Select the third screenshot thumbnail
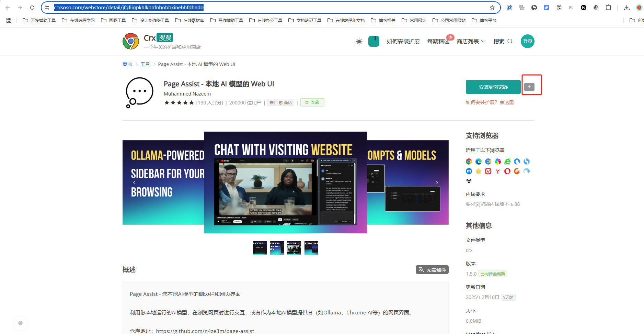 294,248
